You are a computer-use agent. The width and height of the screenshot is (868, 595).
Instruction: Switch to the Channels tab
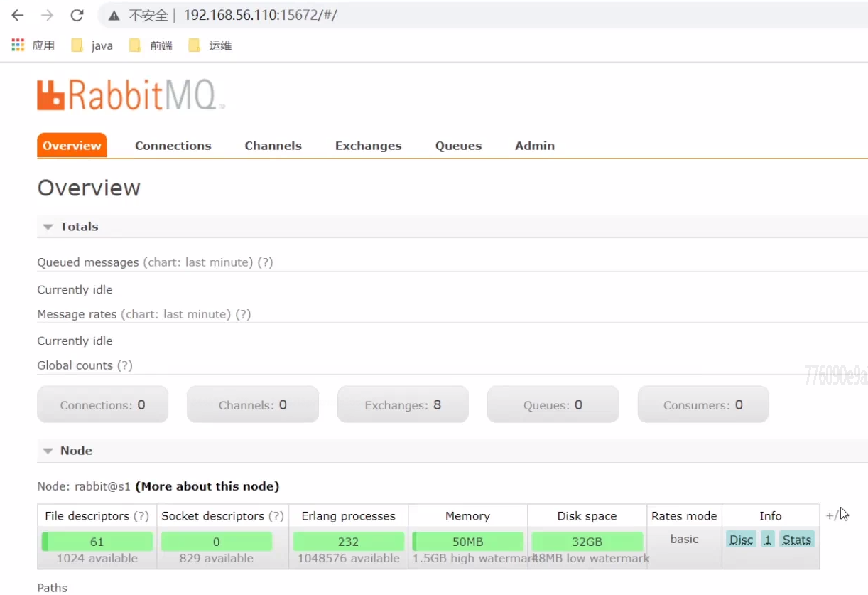273,146
